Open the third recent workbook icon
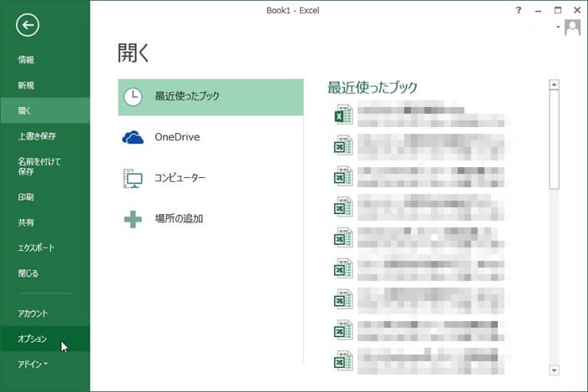The image size is (588, 392). coord(343,176)
